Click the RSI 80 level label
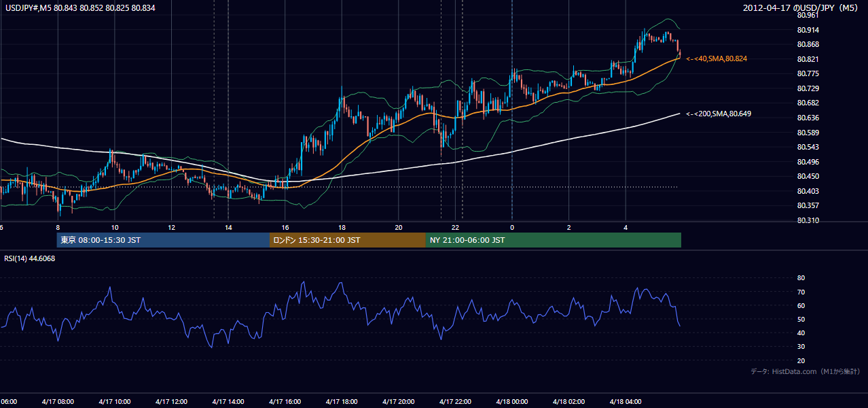Image resolution: width=868 pixels, height=408 pixels. (801, 278)
